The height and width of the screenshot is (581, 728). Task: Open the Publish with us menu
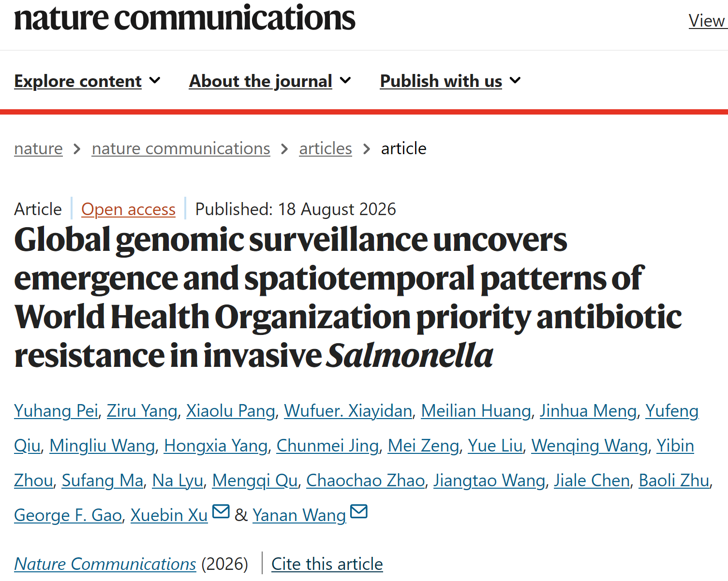coord(441,81)
